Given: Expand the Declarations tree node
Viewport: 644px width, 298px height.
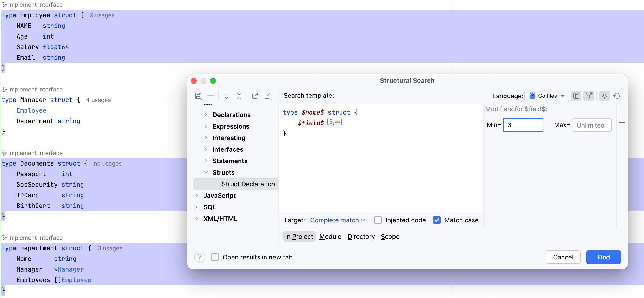Looking at the screenshot, I should [206, 115].
